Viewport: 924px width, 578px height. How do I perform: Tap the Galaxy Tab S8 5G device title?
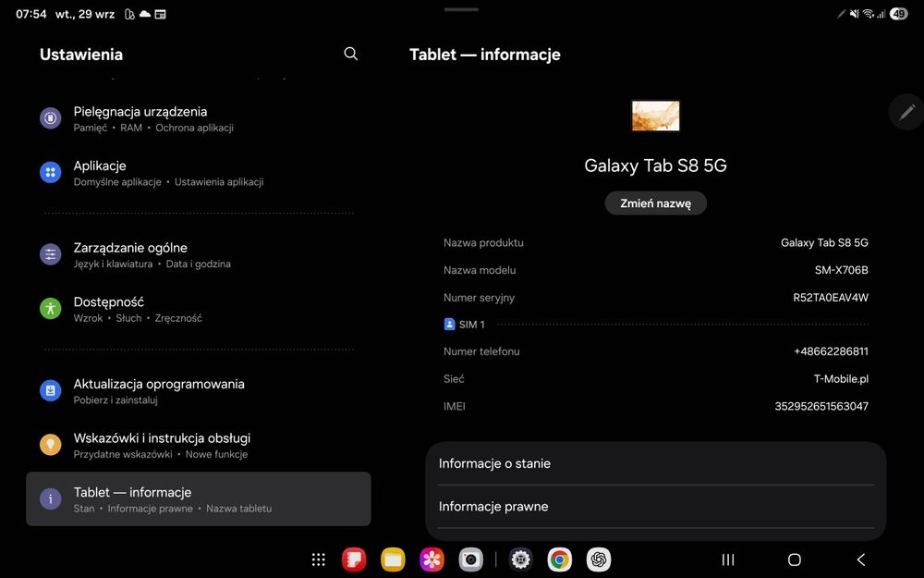click(x=656, y=166)
